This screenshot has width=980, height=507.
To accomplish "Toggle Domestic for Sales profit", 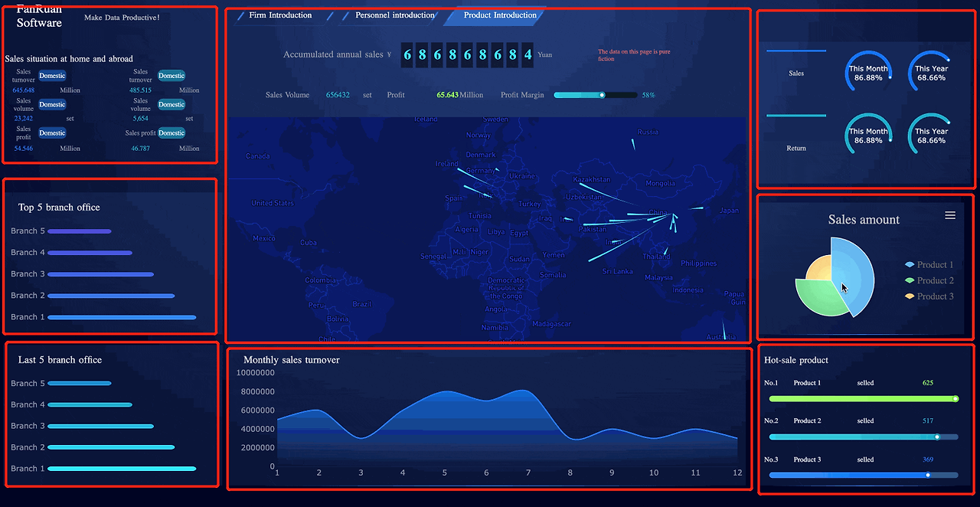I will click(52, 132).
